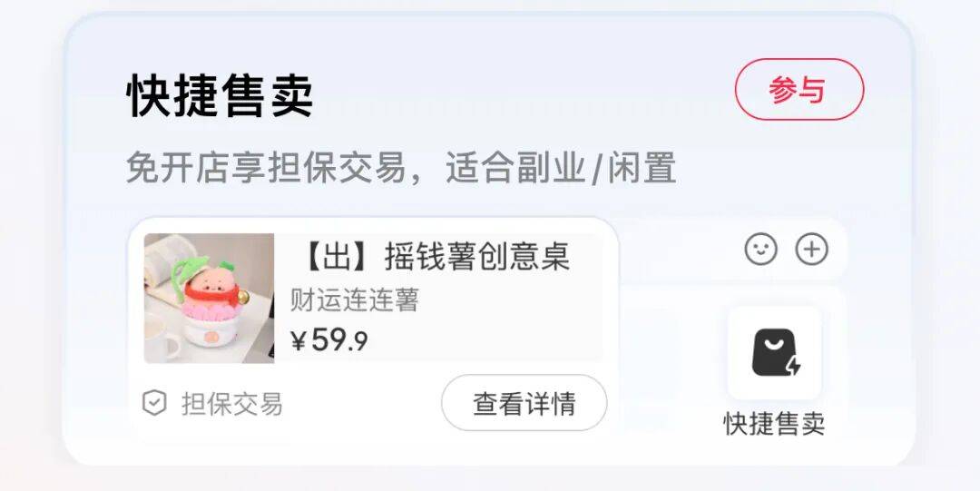The height and width of the screenshot is (491, 980).
Task: Tap the ¥59.9 price text
Action: tap(328, 340)
